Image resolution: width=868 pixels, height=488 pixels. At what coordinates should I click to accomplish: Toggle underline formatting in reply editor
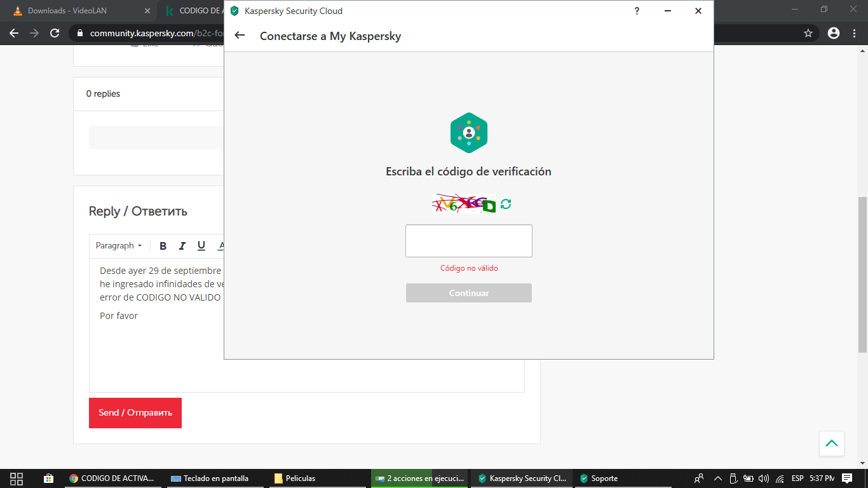click(x=201, y=246)
